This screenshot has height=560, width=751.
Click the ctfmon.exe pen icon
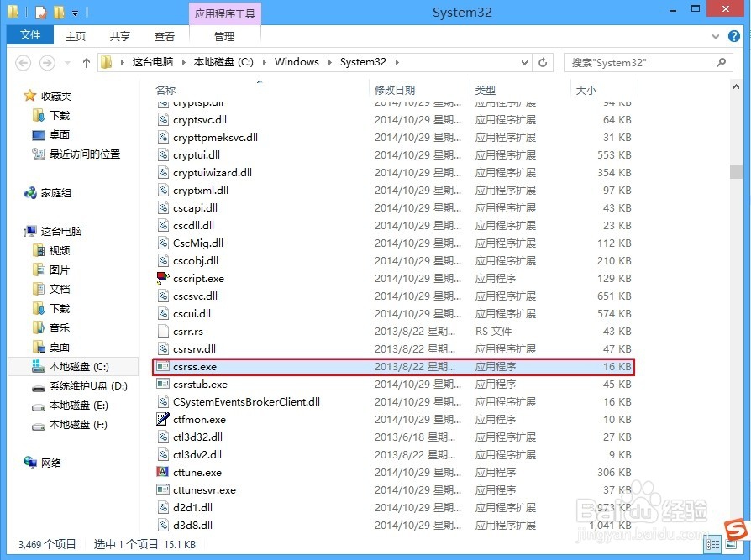click(163, 419)
